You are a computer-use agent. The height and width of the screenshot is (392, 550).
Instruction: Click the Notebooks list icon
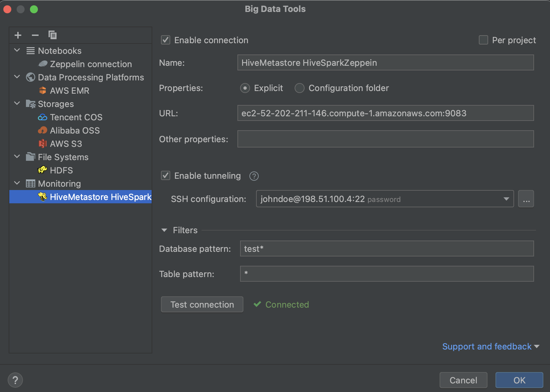point(31,51)
